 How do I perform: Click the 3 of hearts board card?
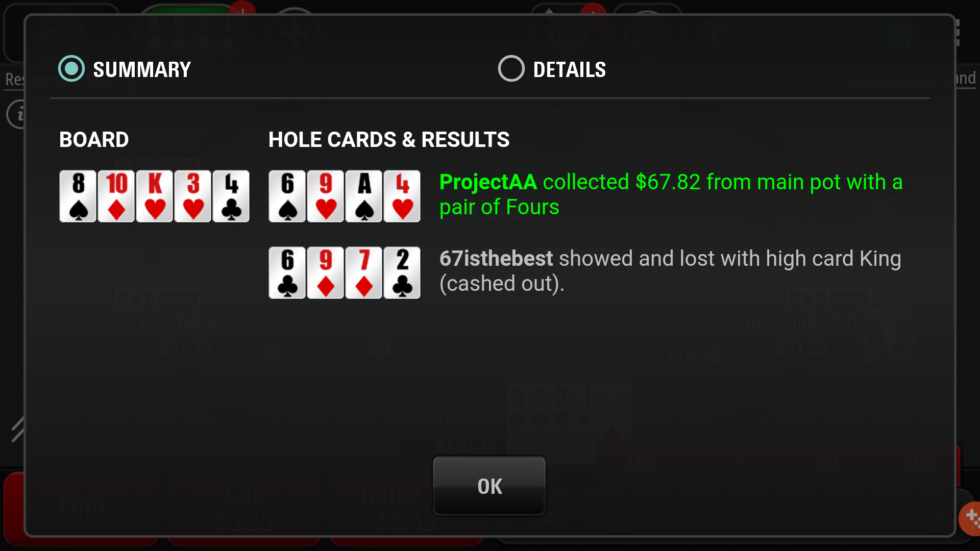pos(193,196)
